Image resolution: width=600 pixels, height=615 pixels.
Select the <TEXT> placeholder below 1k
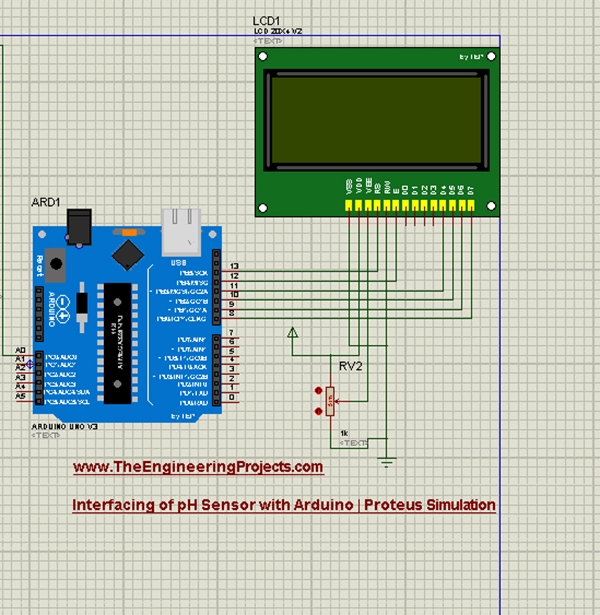(353, 443)
